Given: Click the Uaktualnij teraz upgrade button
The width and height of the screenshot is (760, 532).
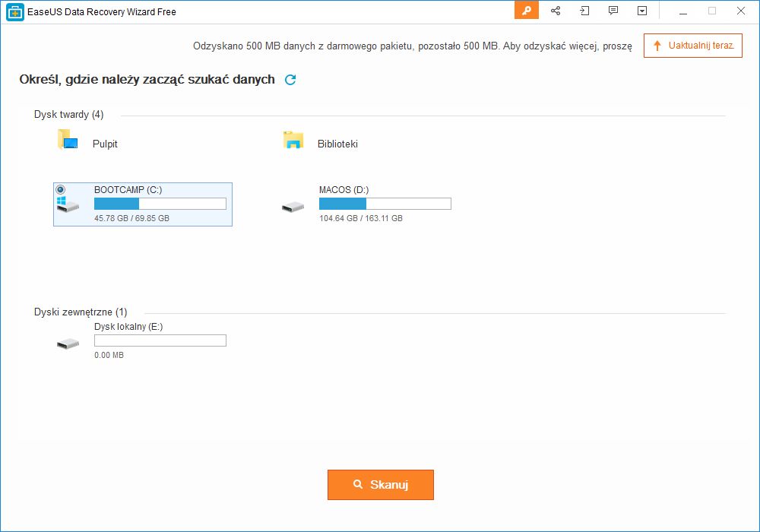Looking at the screenshot, I should click(693, 46).
